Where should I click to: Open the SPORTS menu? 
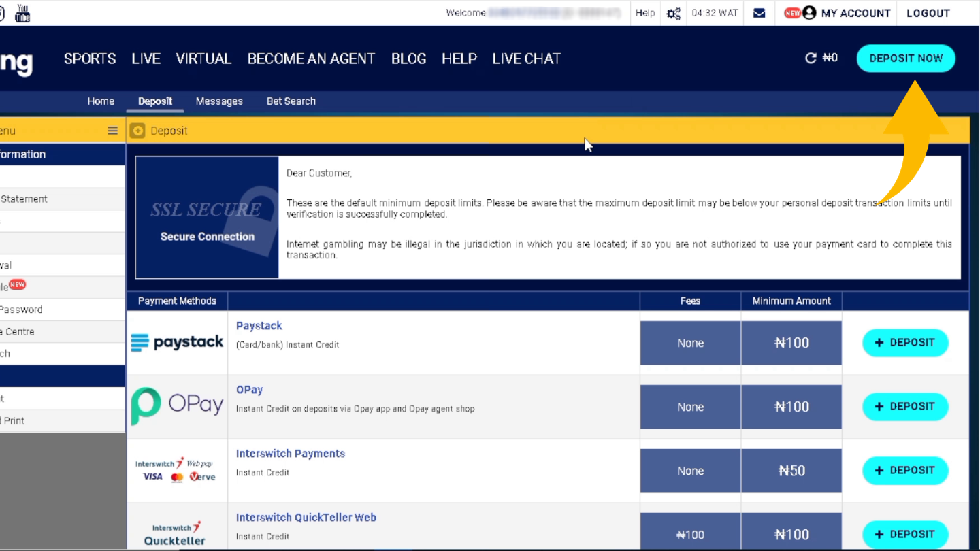coord(90,59)
